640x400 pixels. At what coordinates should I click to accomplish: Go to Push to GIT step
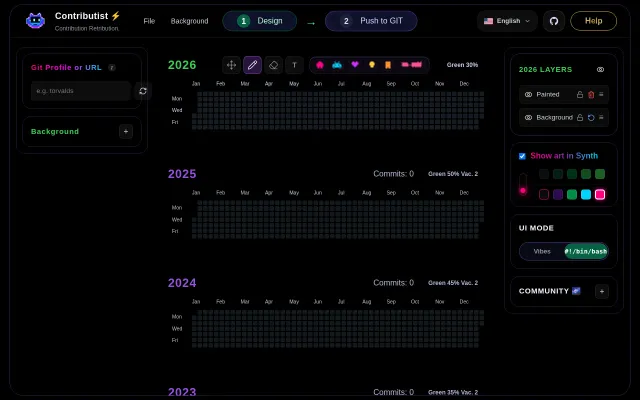point(371,21)
